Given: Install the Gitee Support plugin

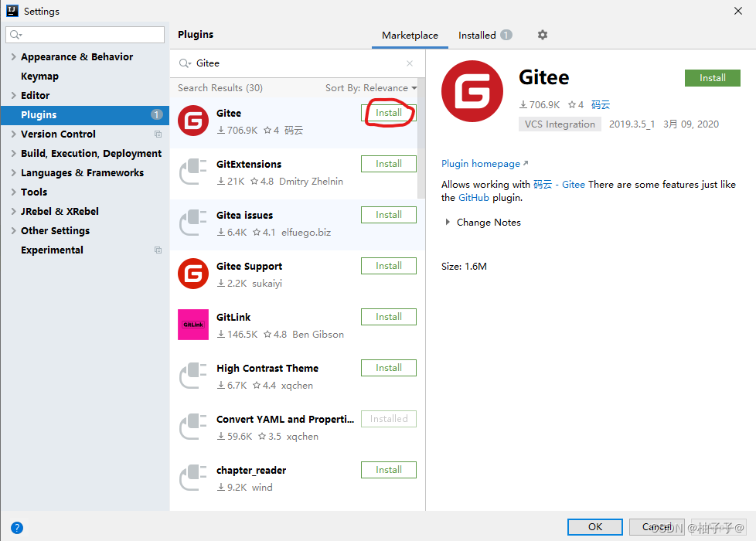Looking at the screenshot, I should pyautogui.click(x=389, y=266).
